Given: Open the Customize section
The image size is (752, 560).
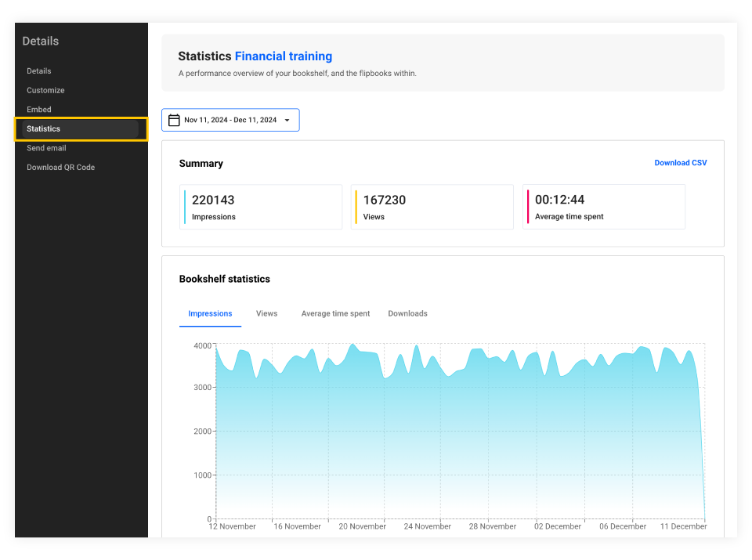Looking at the screenshot, I should [x=45, y=90].
